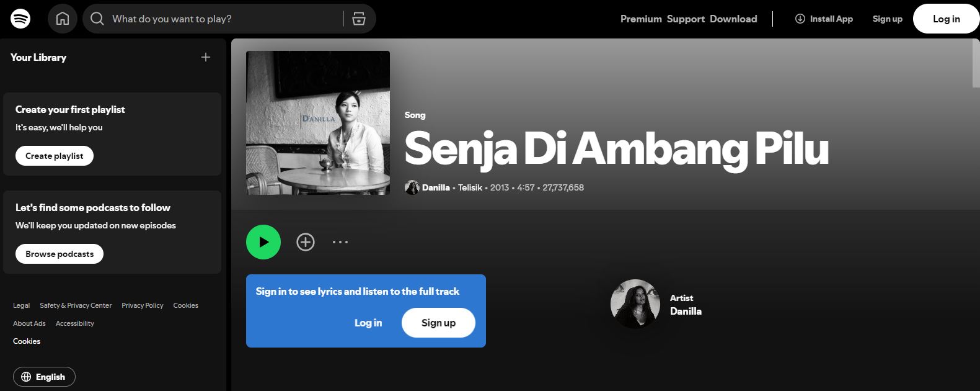Click the small Danilla avatar beside artist name
The width and height of the screenshot is (980, 391).
412,187
